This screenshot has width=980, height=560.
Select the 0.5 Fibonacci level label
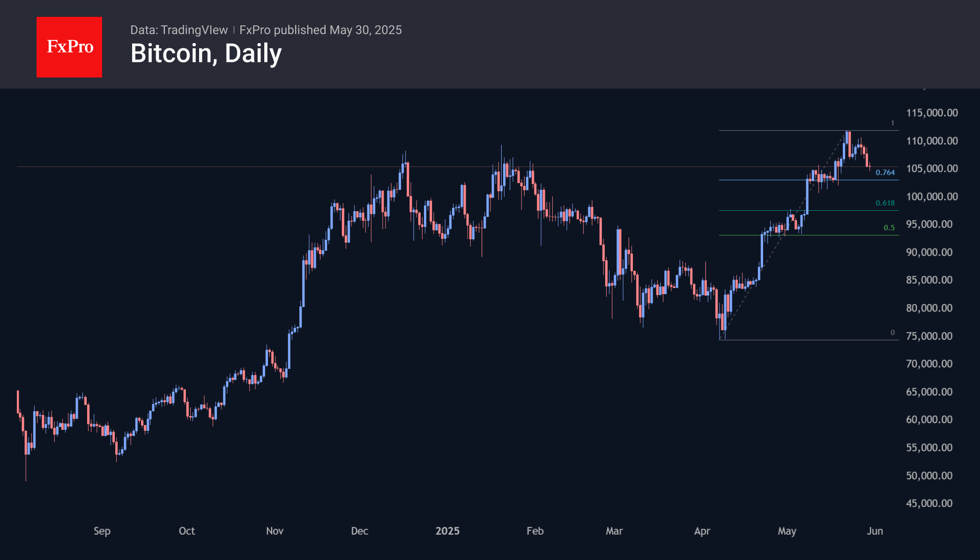pos(889,228)
